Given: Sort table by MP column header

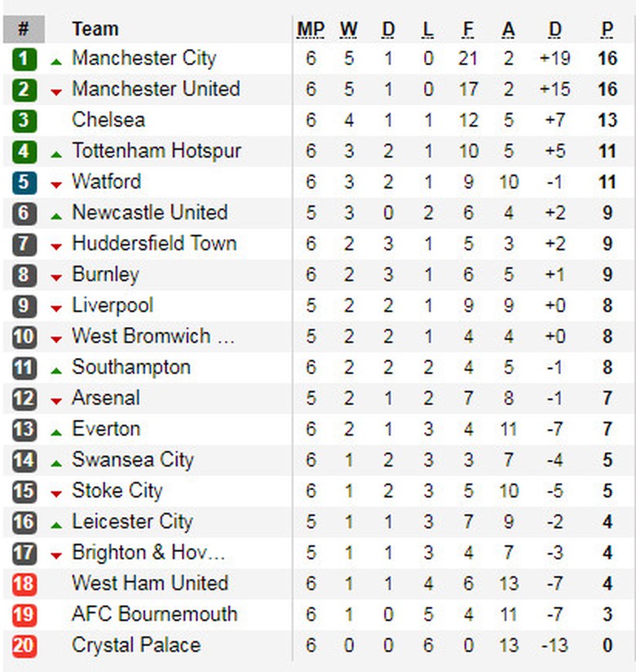Looking at the screenshot, I should click(x=310, y=29).
